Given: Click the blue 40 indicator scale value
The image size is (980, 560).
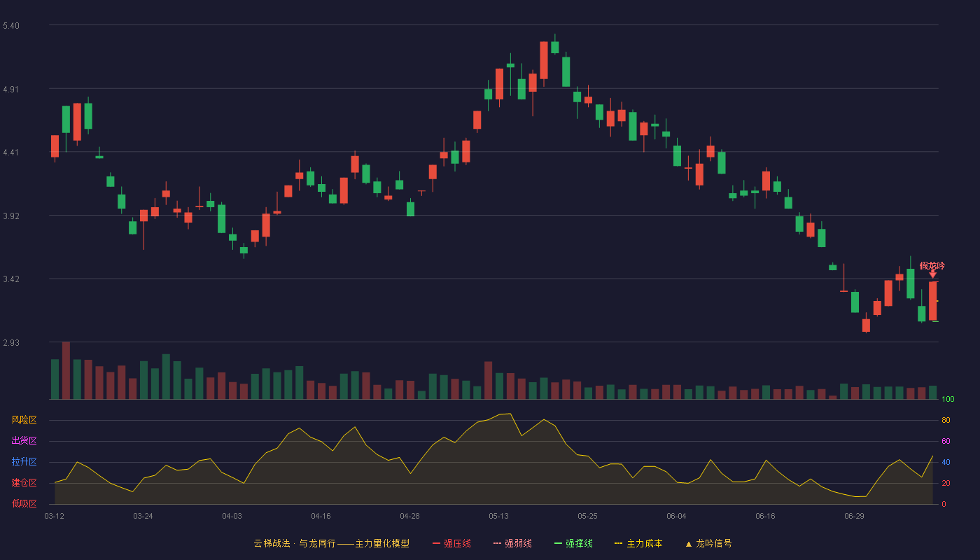Looking at the screenshot, I should point(946,463).
